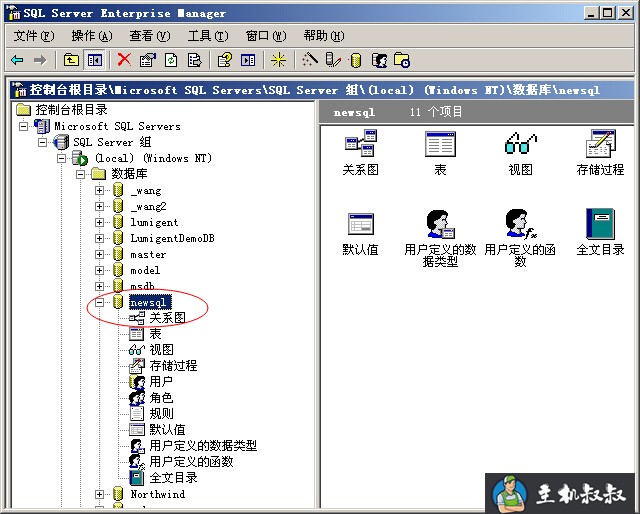Select 用户定义的函数 tree node

coord(191,462)
